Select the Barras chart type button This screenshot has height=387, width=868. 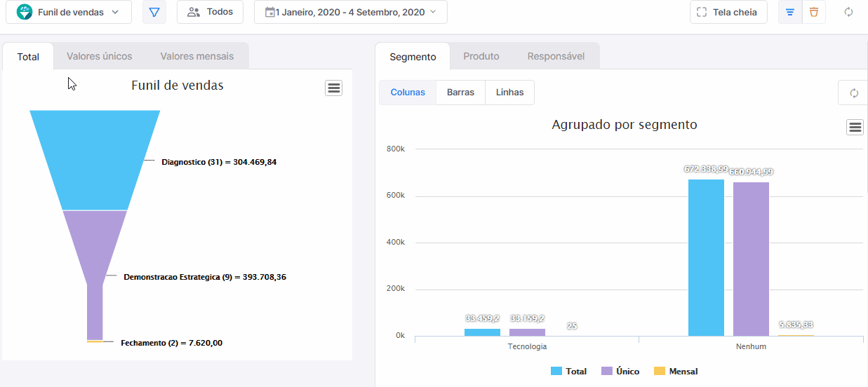click(x=460, y=93)
